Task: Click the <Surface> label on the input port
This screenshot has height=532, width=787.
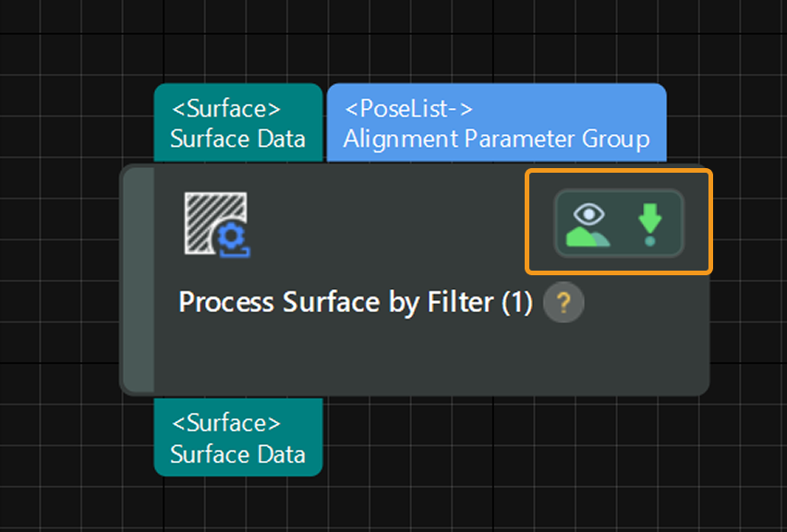Action: pyautogui.click(x=226, y=109)
